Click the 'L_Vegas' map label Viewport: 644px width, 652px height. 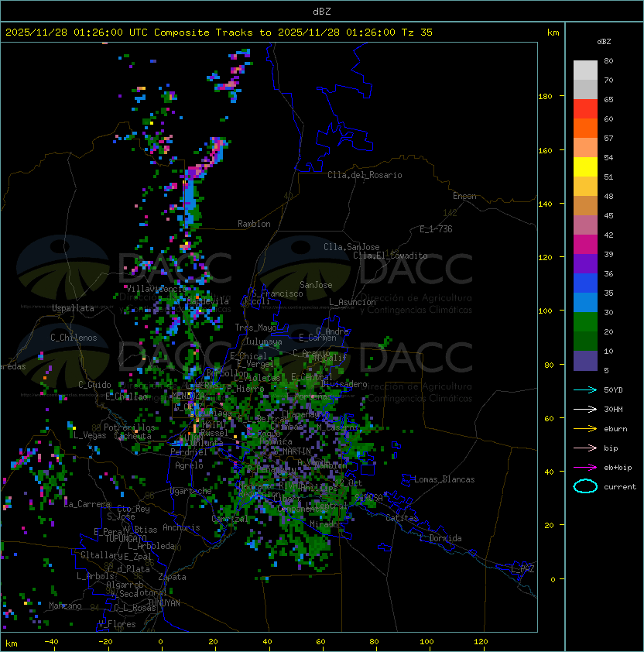(x=90, y=435)
